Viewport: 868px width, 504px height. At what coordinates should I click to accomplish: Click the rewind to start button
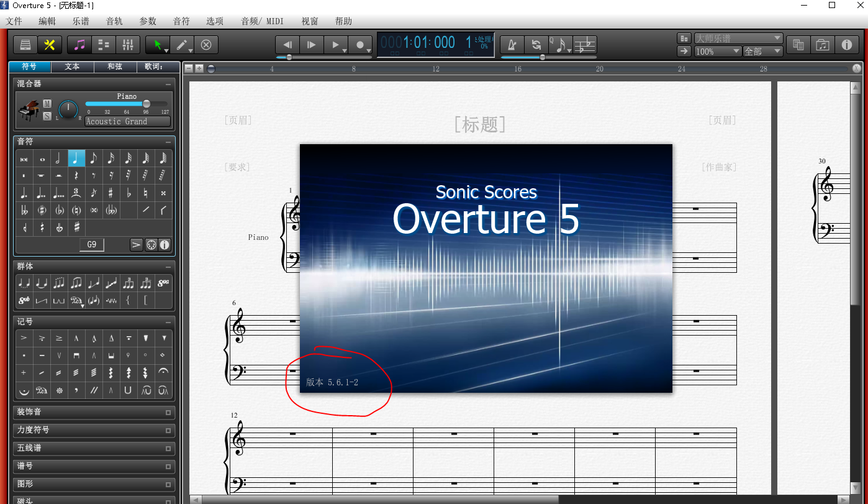pyautogui.click(x=287, y=45)
